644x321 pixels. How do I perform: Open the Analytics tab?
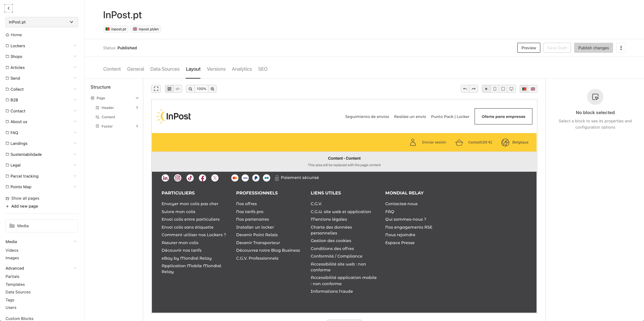coord(242,69)
